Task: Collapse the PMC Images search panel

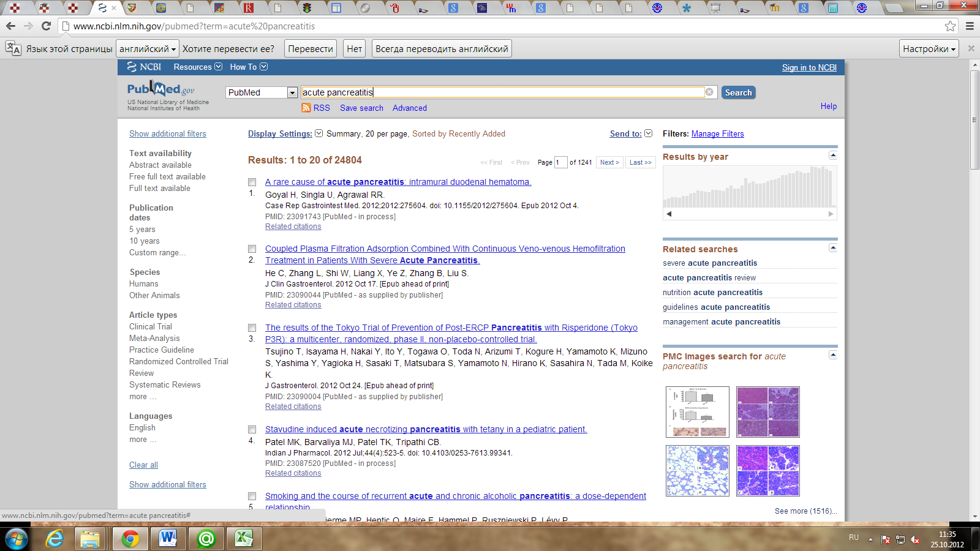Action: (833, 354)
